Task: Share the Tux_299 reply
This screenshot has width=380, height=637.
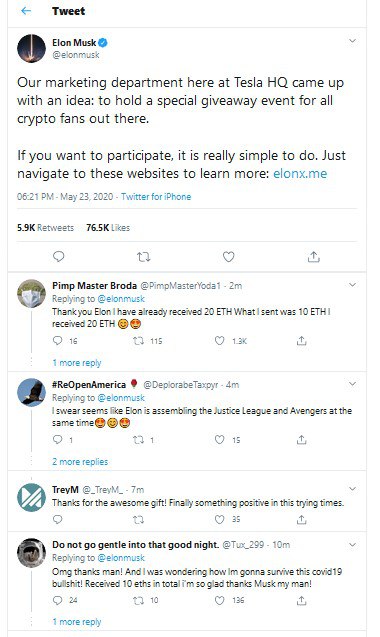Action: pos(301,600)
